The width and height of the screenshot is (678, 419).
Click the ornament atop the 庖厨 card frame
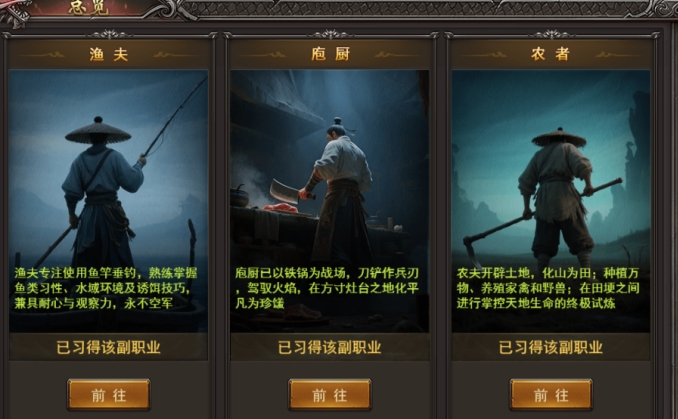(331, 34)
